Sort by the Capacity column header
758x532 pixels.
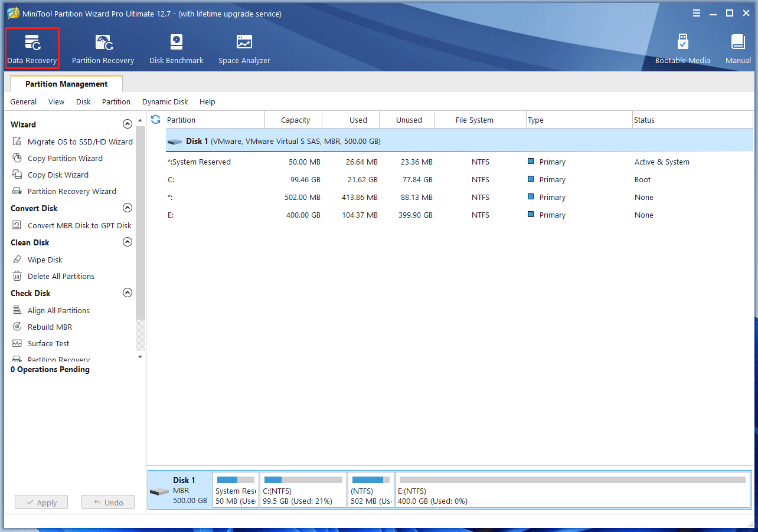click(293, 120)
